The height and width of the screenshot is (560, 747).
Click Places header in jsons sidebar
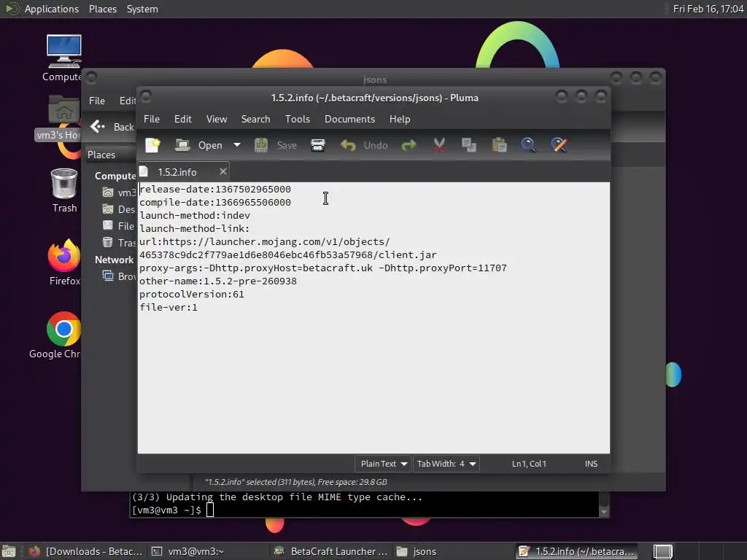point(101,155)
